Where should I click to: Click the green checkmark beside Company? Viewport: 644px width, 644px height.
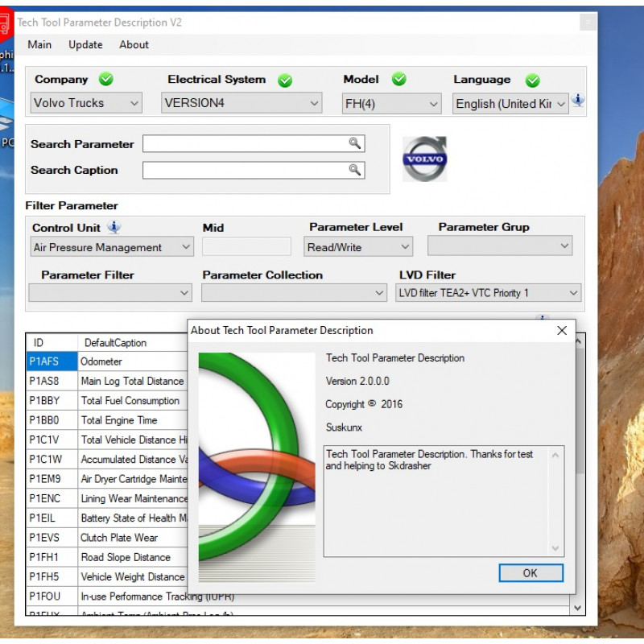104,79
